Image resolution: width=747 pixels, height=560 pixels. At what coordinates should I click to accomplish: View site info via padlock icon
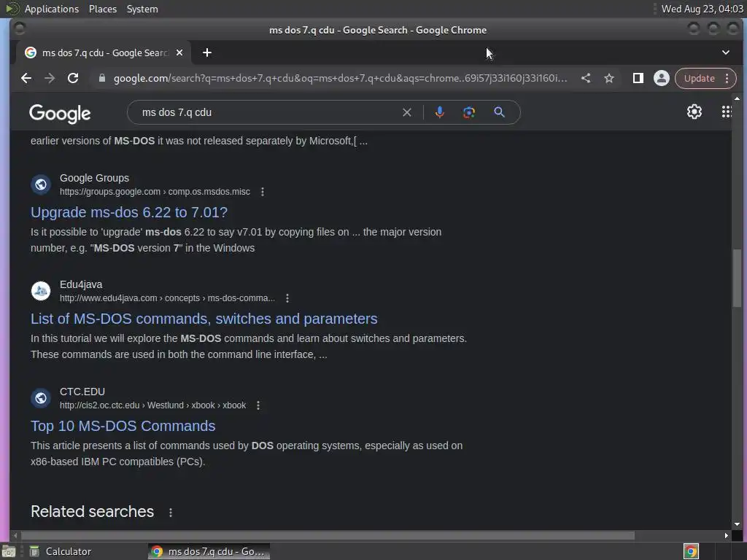(102, 78)
